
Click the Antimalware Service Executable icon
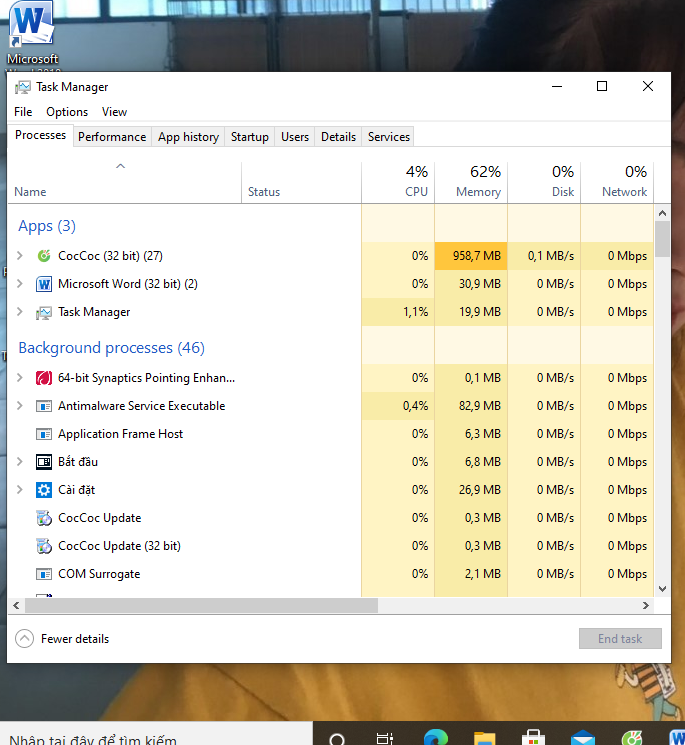pos(44,406)
